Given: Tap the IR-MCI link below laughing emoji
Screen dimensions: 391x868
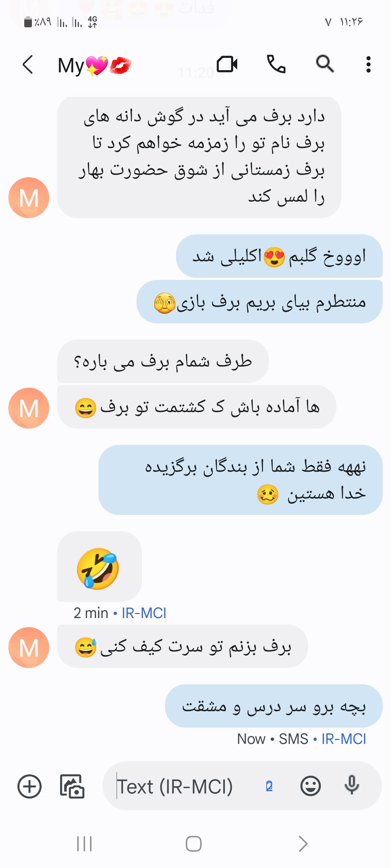Looking at the screenshot, I should [144, 613].
